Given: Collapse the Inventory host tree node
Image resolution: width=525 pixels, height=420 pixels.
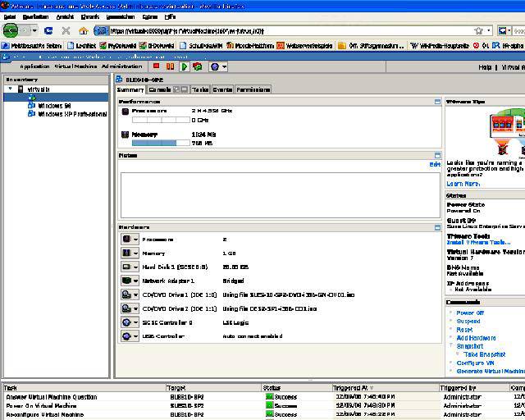Looking at the screenshot, I should [x=11, y=89].
